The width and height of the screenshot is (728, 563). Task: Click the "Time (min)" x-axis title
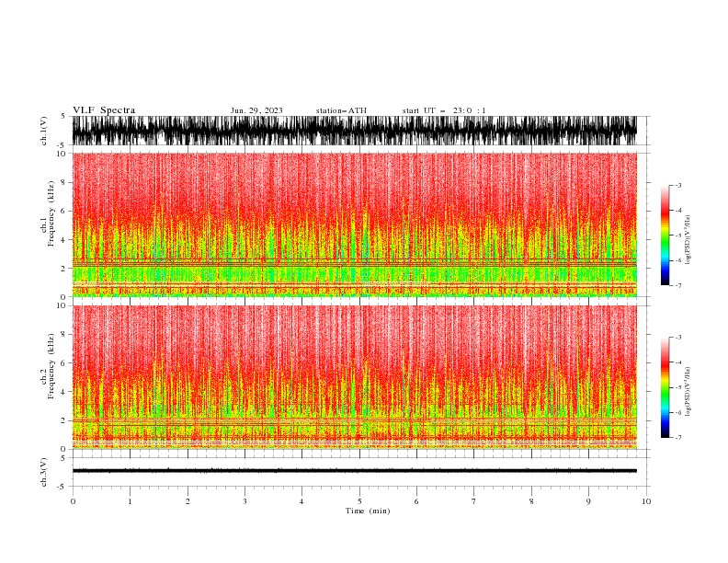pos(368,511)
